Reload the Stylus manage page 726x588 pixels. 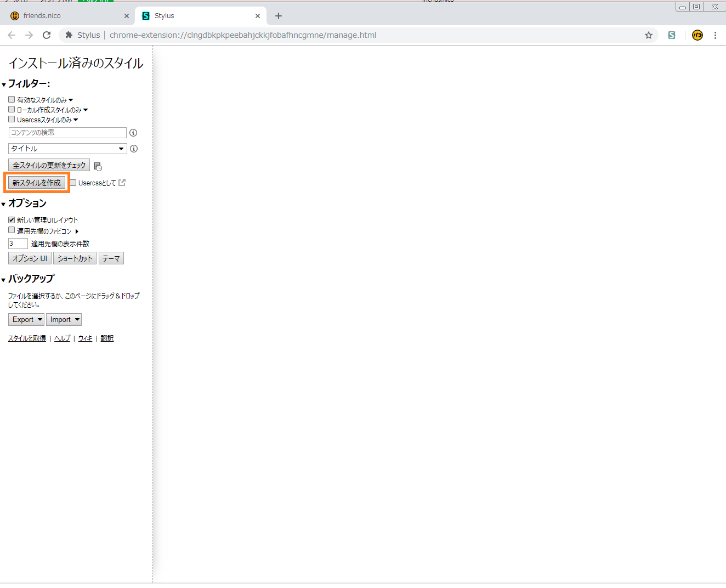pos(47,35)
